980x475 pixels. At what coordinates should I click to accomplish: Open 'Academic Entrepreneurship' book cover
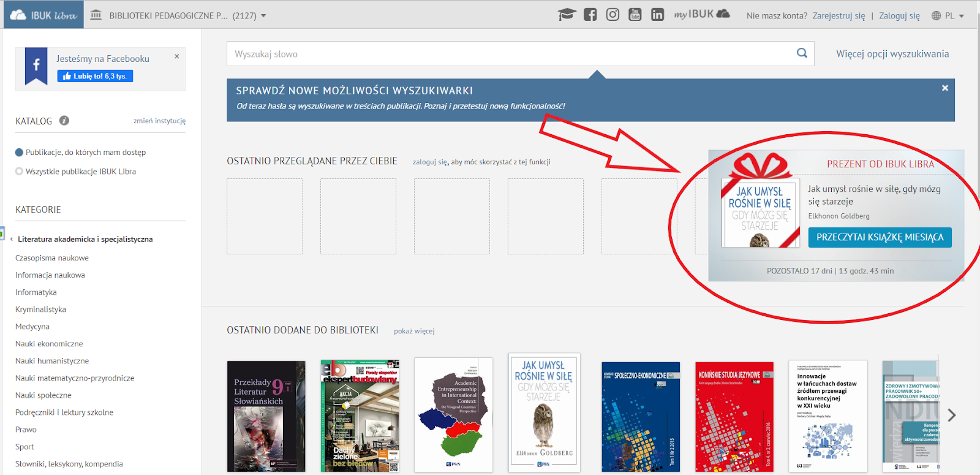click(453, 415)
